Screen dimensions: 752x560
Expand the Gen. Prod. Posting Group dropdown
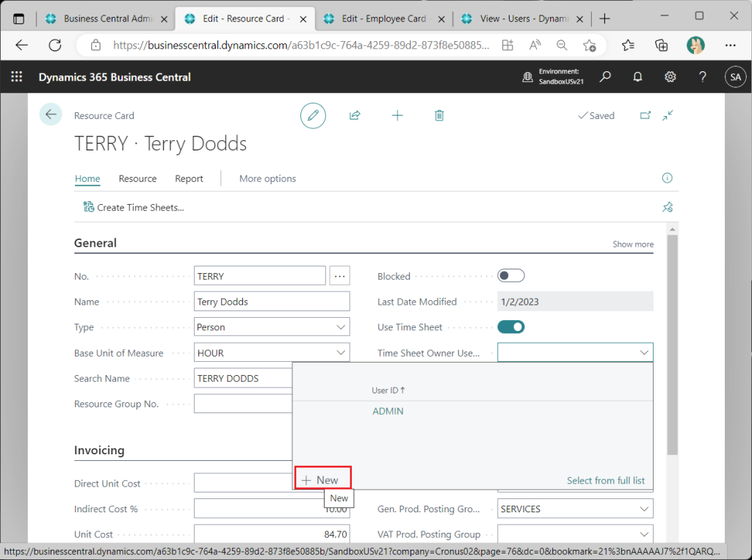tap(644, 509)
